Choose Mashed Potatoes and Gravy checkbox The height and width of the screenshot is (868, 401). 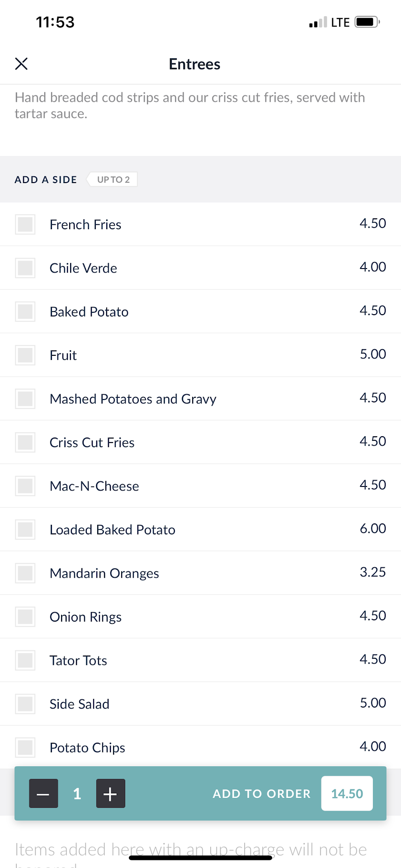point(25,399)
